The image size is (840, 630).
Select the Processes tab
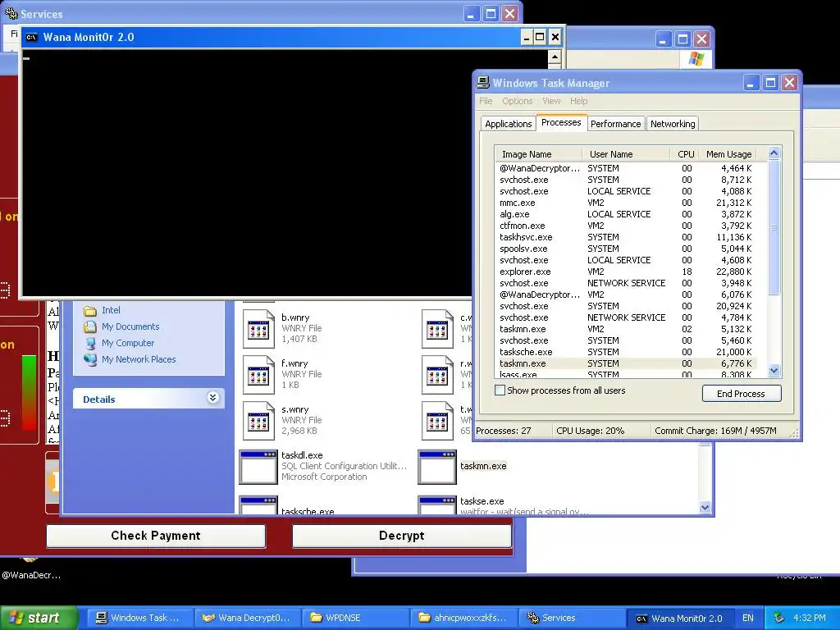click(x=561, y=122)
